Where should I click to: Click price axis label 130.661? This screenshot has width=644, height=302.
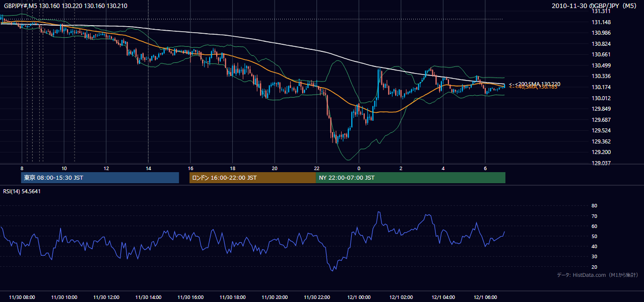(x=602, y=54)
